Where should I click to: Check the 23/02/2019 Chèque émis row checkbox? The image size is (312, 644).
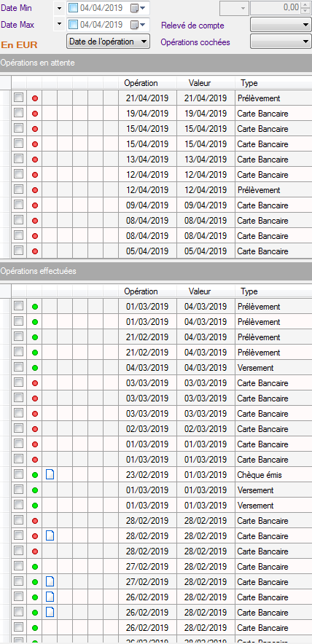pos(18,474)
